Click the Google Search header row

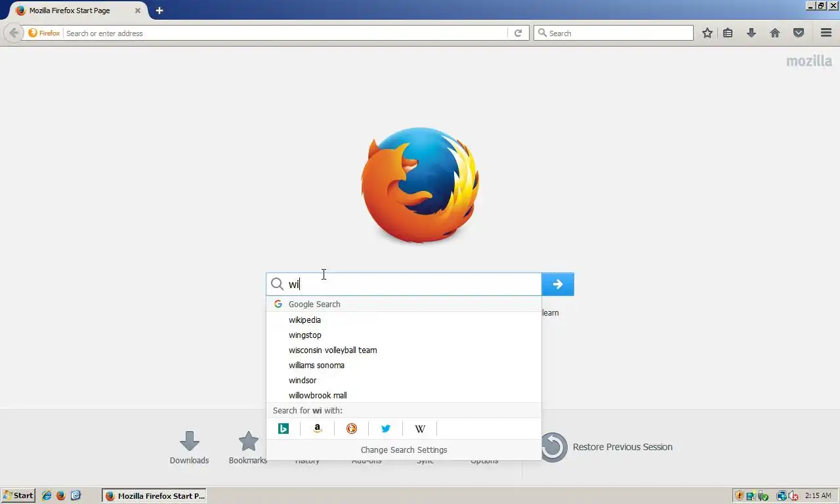pyautogui.click(x=404, y=304)
